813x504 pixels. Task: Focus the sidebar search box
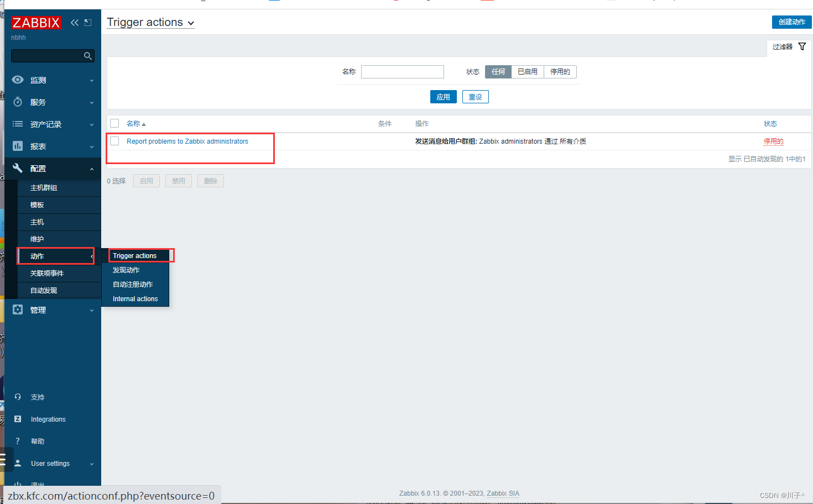53,56
